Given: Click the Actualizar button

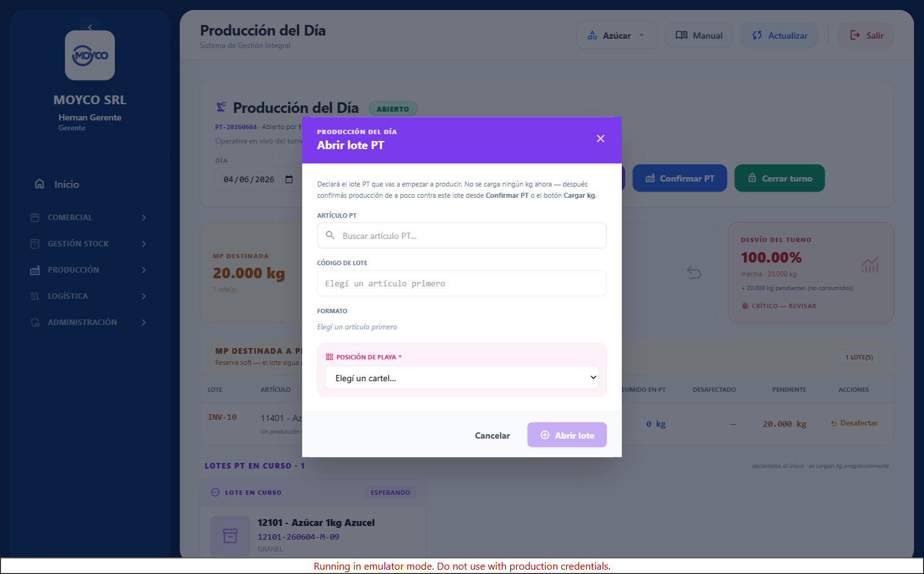Looking at the screenshot, I should point(780,36).
